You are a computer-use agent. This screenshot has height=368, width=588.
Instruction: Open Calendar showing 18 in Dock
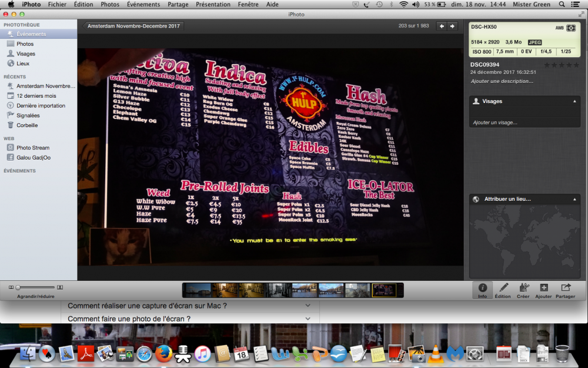[x=242, y=354]
